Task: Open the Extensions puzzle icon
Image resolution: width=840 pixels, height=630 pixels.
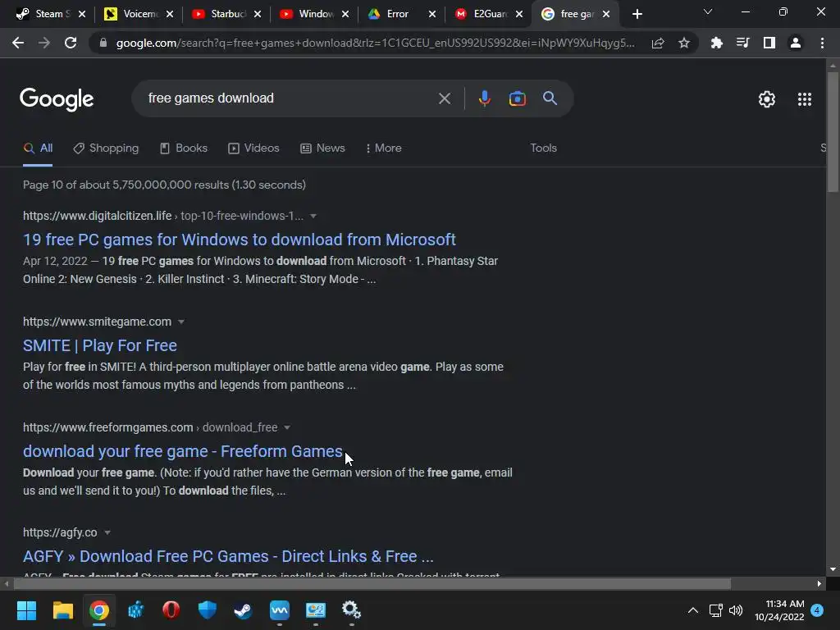Action: click(716, 43)
